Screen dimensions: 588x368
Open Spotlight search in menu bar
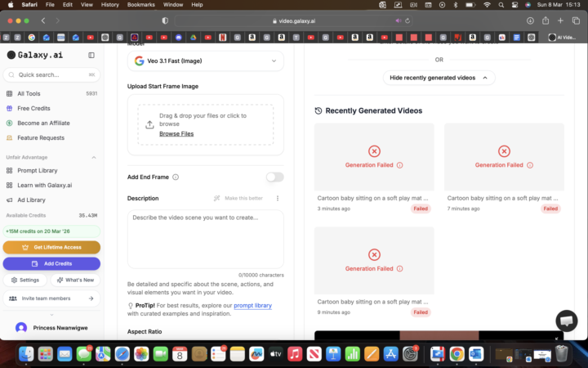(x=501, y=5)
